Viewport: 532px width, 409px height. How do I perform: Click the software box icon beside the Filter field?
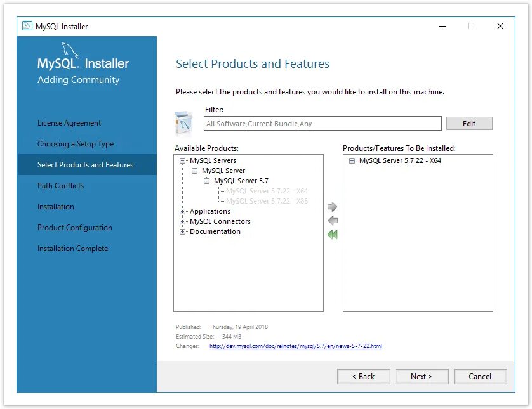coord(183,124)
